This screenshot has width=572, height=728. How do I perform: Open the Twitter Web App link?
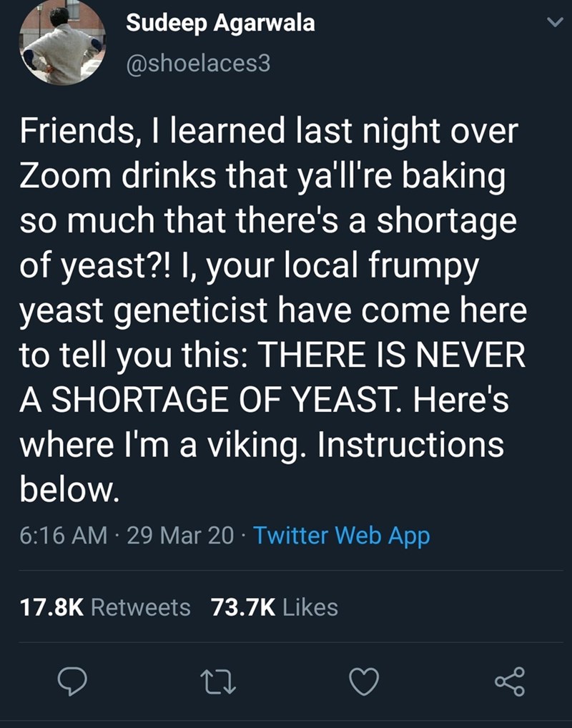coord(341,535)
